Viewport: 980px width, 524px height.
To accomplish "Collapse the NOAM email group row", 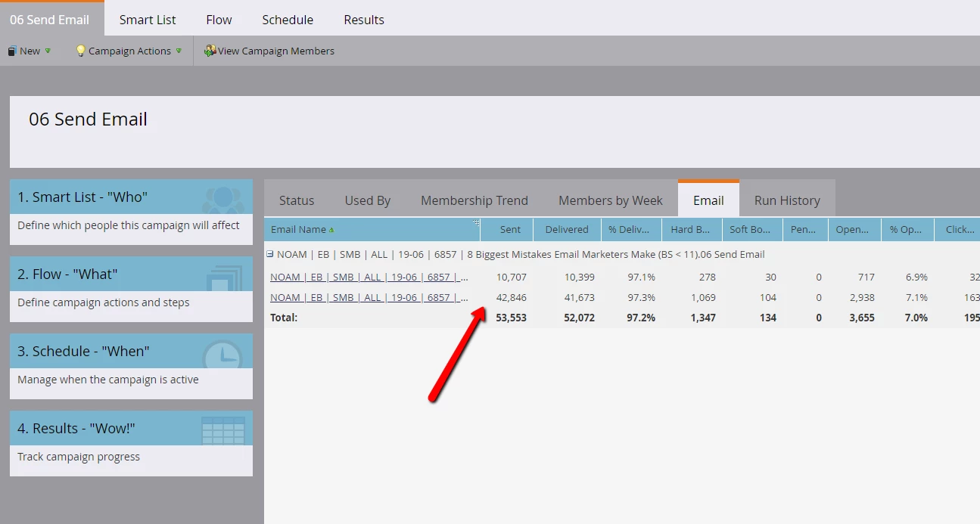I will point(270,254).
